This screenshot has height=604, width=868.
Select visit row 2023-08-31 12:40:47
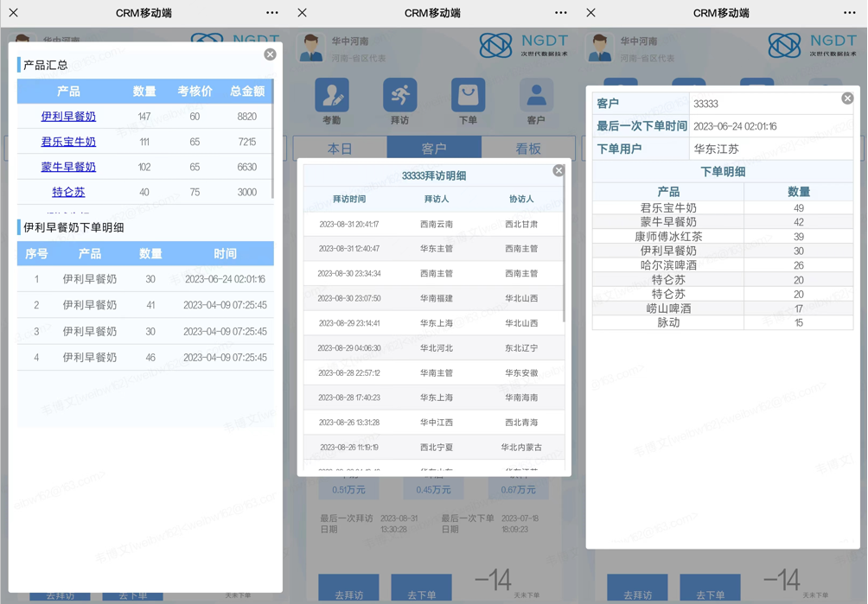click(x=434, y=249)
